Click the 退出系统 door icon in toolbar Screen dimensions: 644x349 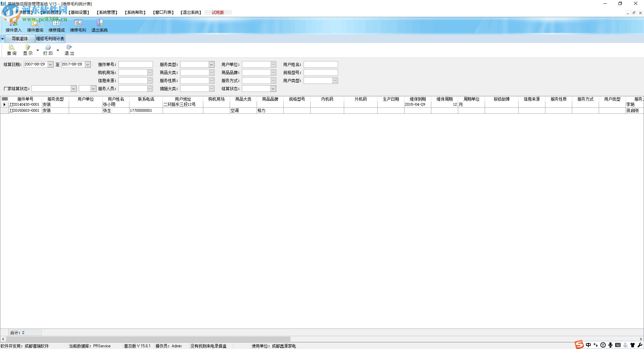click(100, 23)
